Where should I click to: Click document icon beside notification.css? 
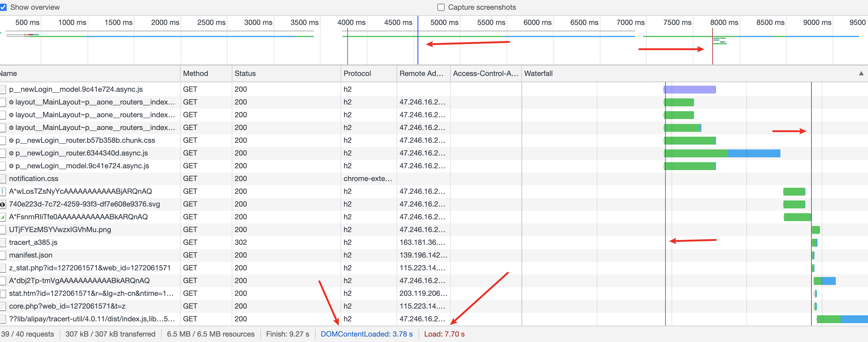point(3,179)
